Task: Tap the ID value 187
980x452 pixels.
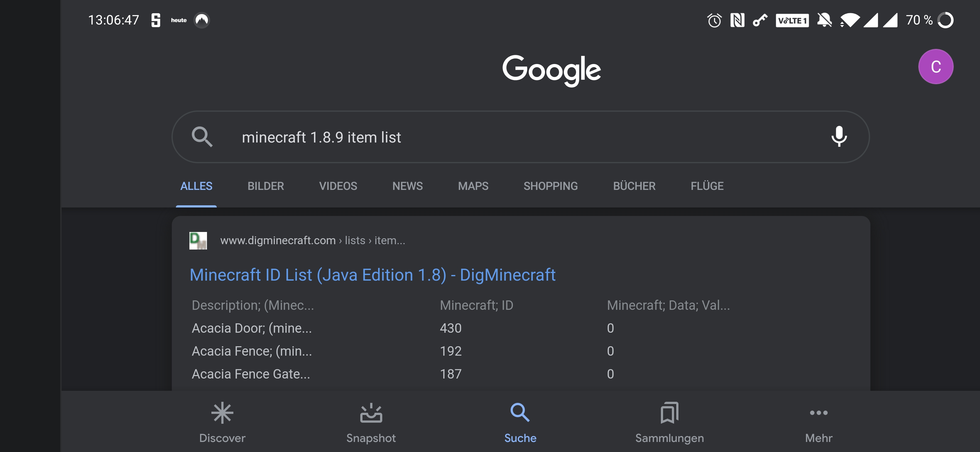Action: pyautogui.click(x=450, y=374)
